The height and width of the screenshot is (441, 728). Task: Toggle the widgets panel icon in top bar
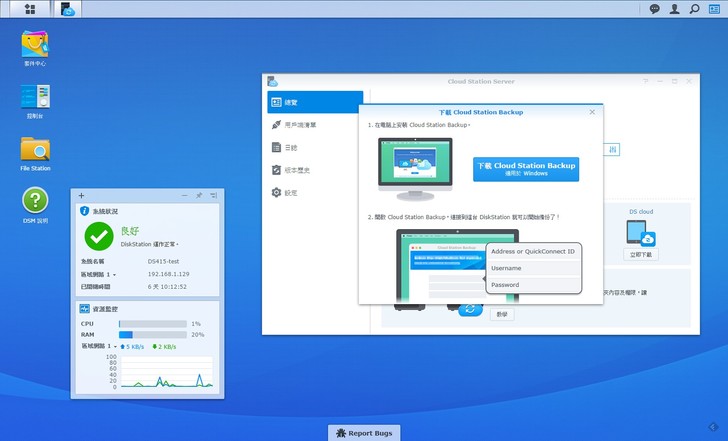715,9
